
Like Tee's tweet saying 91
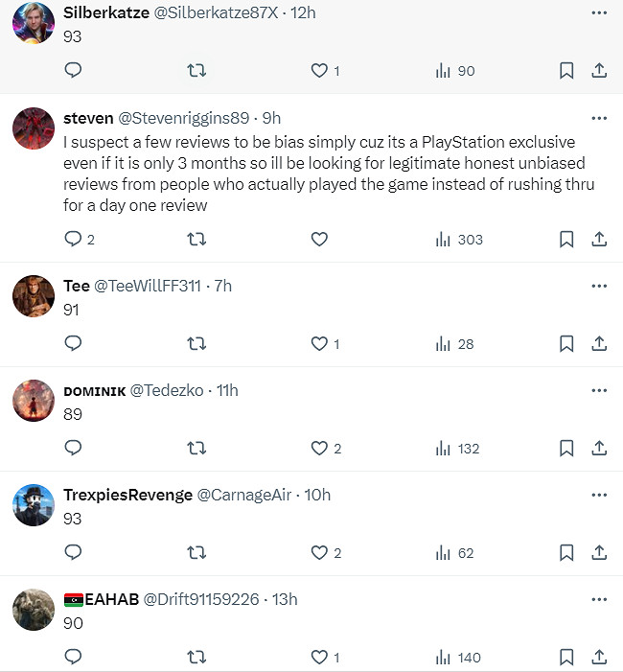coord(320,343)
